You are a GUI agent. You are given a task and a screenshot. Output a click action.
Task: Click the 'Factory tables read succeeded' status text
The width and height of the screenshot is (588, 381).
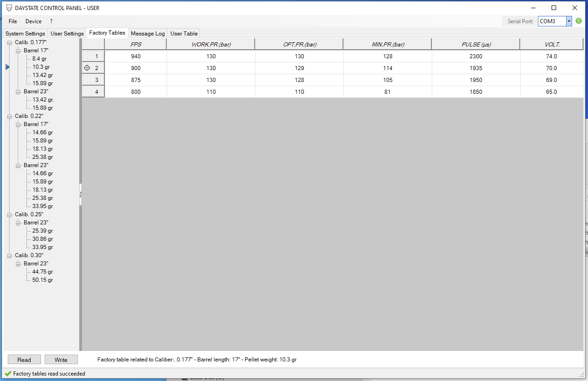click(49, 374)
